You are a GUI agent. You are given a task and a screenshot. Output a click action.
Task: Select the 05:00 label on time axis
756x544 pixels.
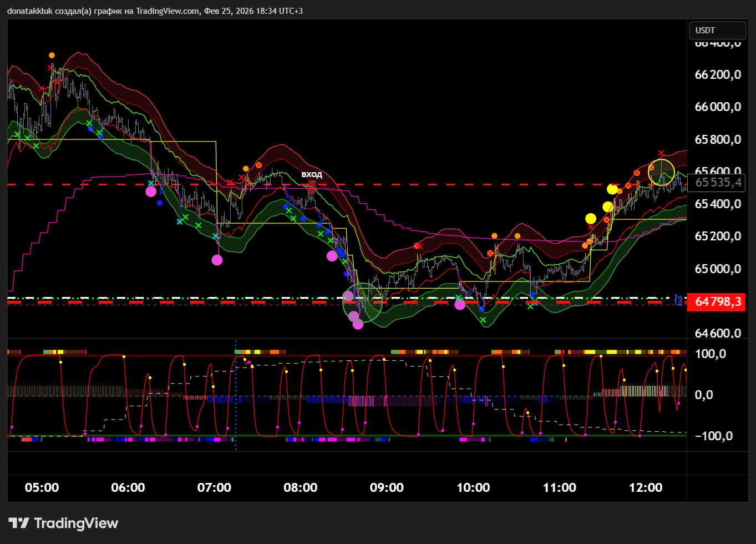42,487
